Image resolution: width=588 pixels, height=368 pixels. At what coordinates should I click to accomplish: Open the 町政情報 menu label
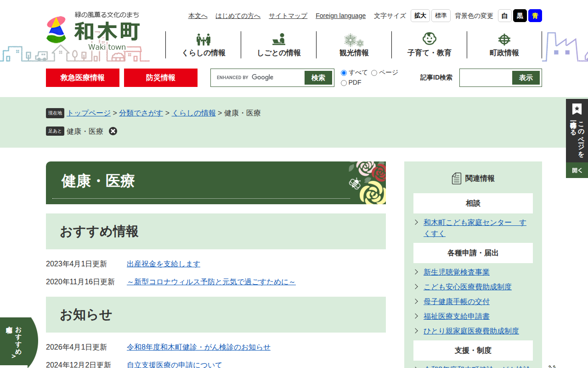coord(504,53)
